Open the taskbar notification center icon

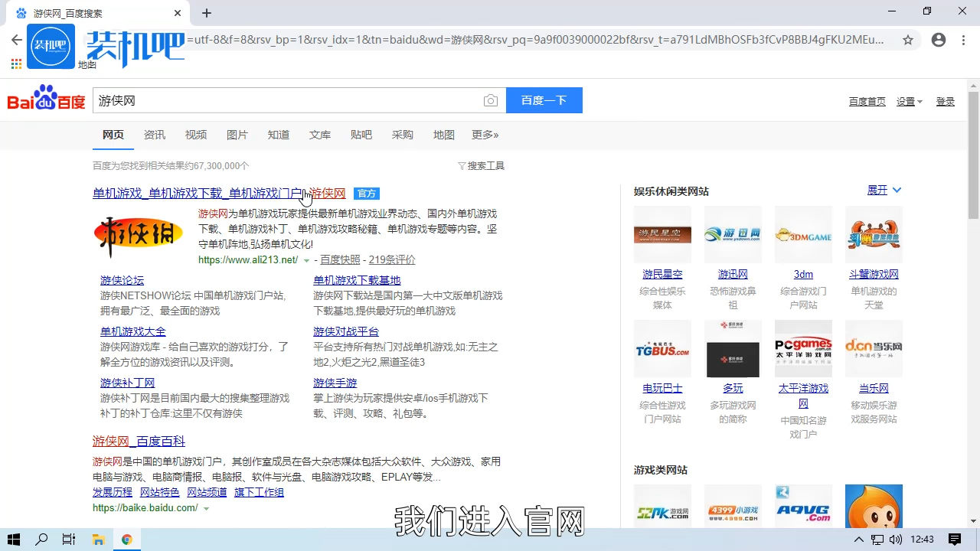pyautogui.click(x=955, y=540)
